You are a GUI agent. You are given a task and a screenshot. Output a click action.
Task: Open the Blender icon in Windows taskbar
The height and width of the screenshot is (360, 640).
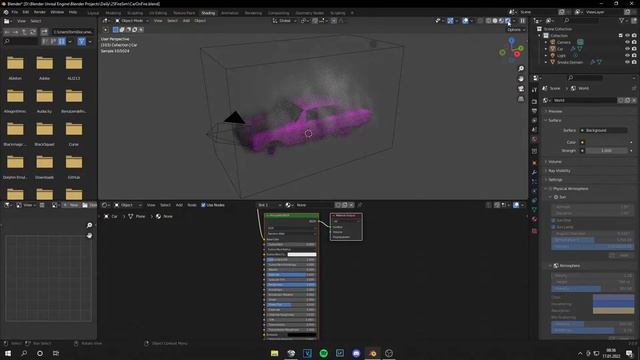(x=373, y=353)
